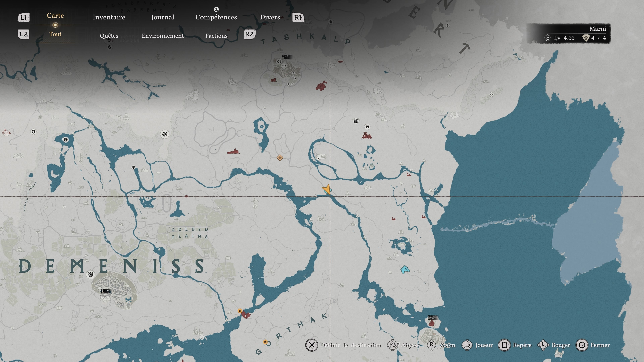The image size is (644, 362).
Task: Click the R1 next tab button
Action: (x=298, y=17)
